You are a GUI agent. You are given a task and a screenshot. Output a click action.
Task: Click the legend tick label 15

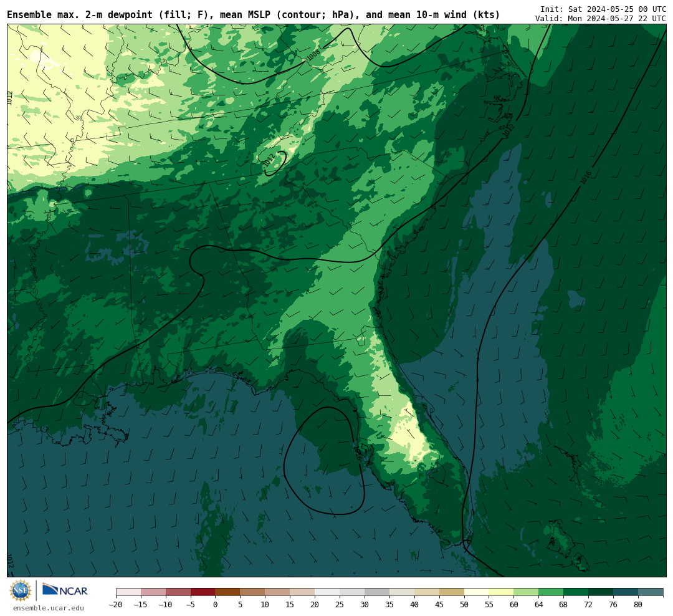pos(290,605)
